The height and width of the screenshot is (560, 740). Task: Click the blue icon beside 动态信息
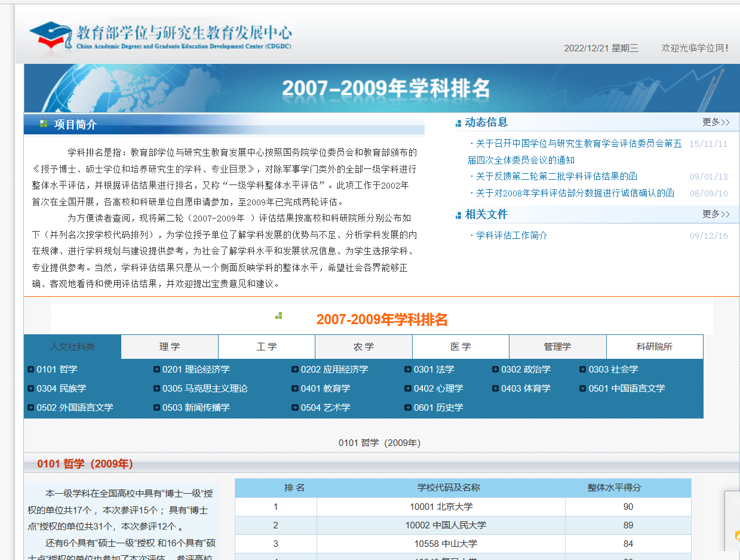point(458,123)
